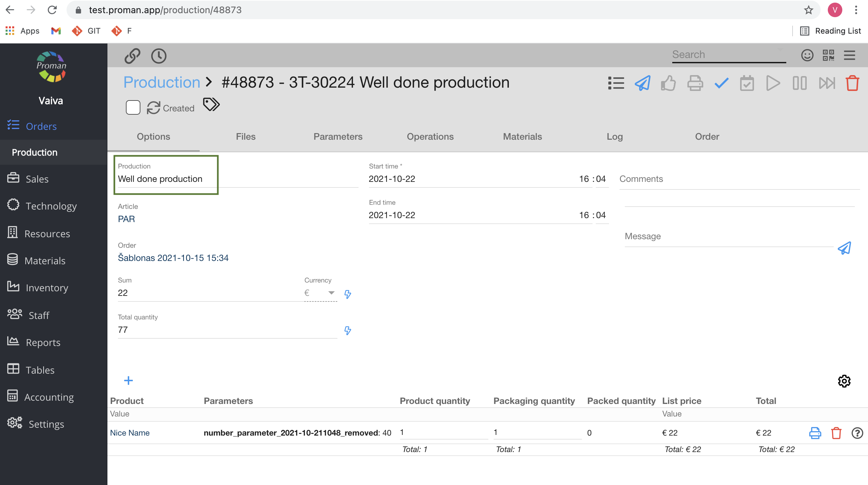Screen dimensions: 868x485
Task: Open the hamburger menu at top right
Action: 849,55
